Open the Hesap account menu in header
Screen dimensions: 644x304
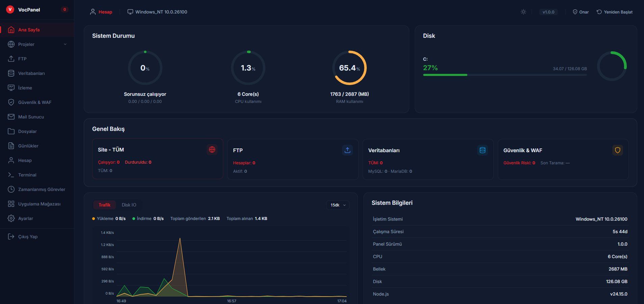101,12
